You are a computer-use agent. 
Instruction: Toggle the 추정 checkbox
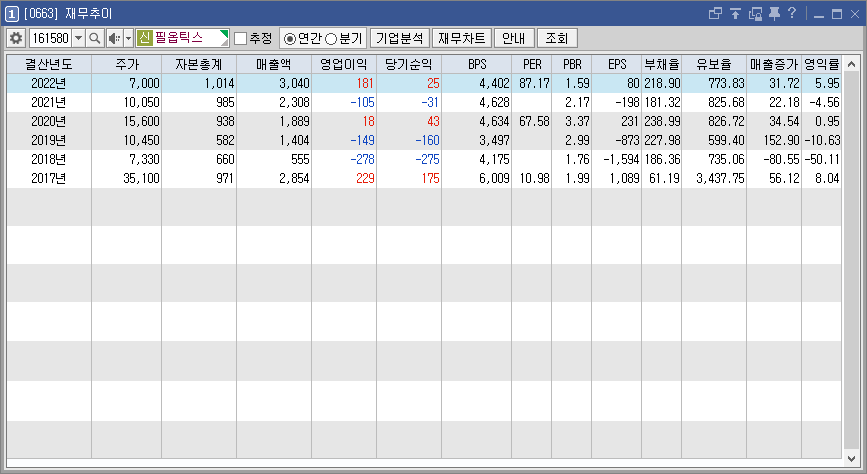240,38
